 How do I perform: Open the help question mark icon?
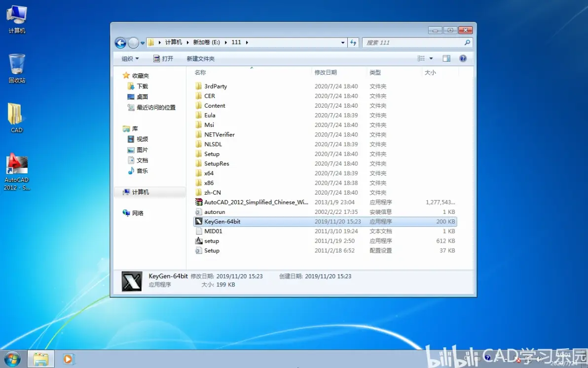[463, 58]
